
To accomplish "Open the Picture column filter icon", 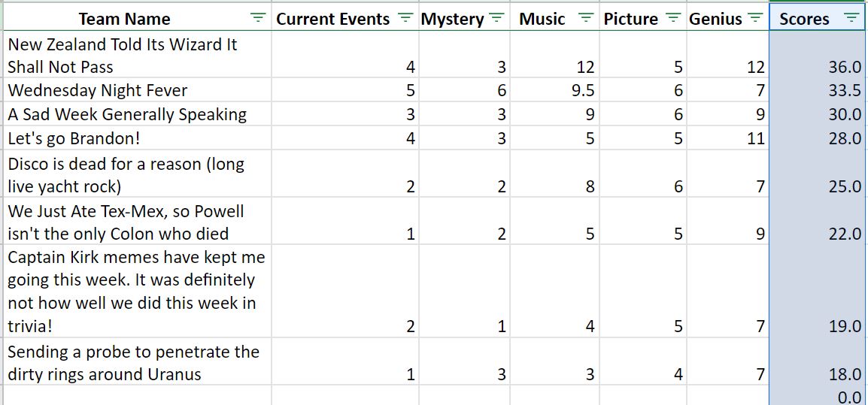I will point(673,18).
